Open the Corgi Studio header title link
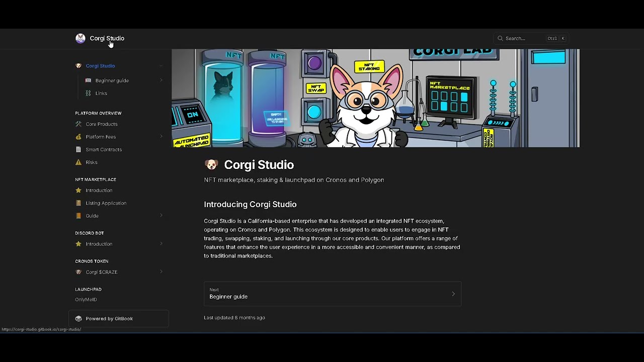644x362 pixels. click(x=107, y=38)
